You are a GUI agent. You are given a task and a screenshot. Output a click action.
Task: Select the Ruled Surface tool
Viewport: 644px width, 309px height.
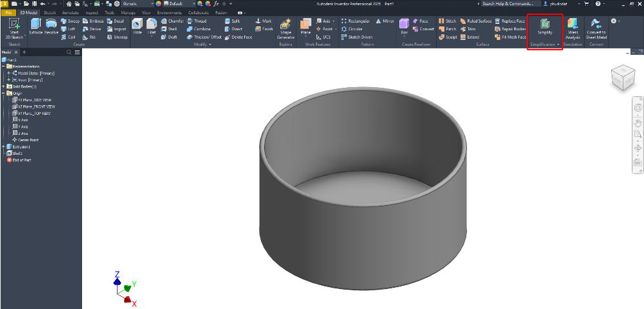(x=475, y=21)
